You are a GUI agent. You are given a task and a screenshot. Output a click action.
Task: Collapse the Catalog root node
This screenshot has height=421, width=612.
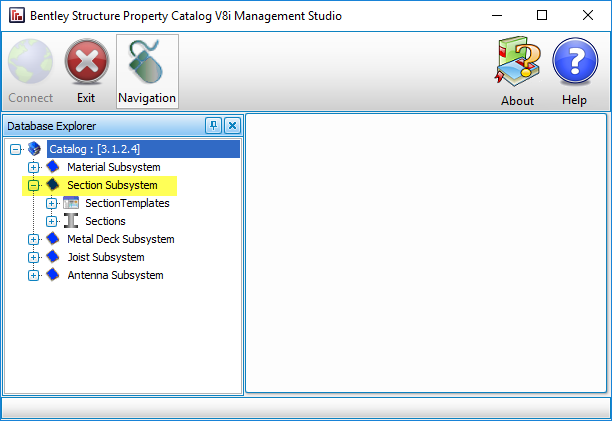pyautogui.click(x=15, y=149)
